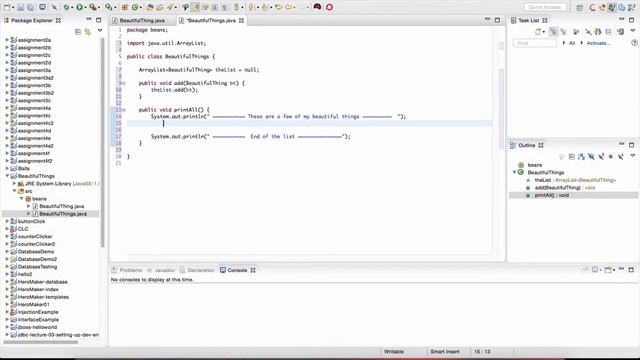This screenshot has height=360, width=640.
Task: Click the Open Perspective icon
Action: 580,7
